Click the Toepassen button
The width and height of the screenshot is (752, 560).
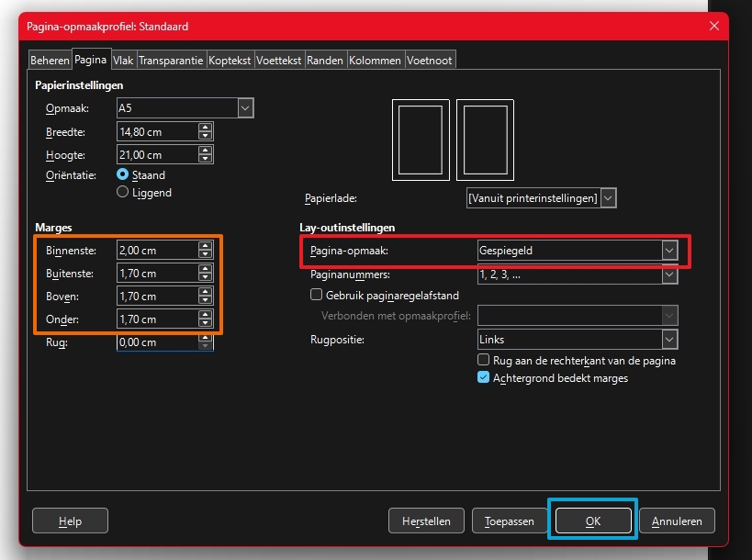[x=510, y=521]
